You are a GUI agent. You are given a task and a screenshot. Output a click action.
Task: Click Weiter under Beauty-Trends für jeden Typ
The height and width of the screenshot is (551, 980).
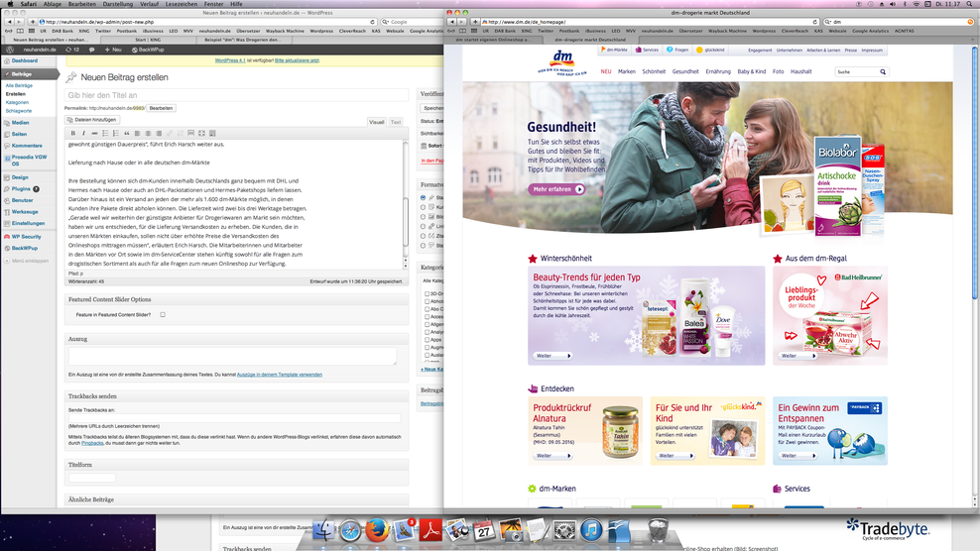552,356
